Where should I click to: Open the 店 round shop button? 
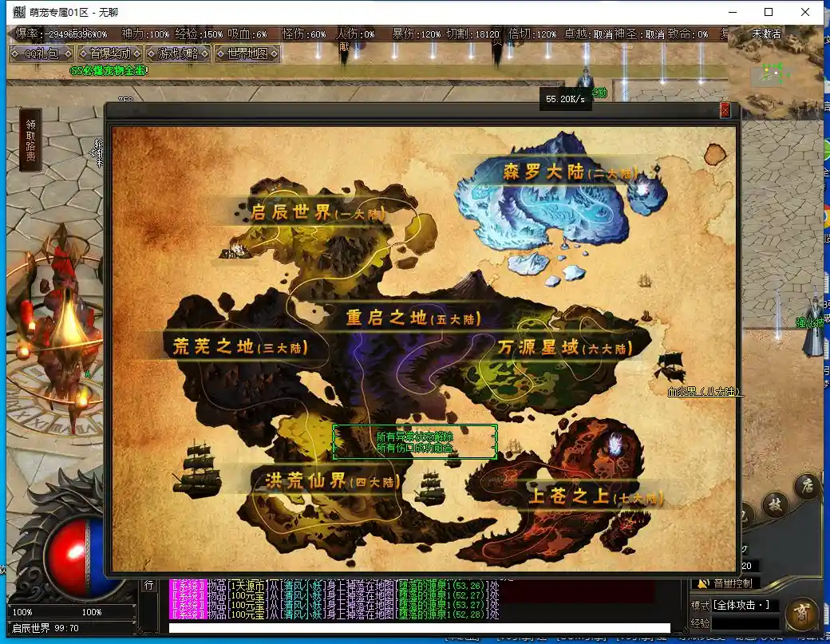coord(807,484)
